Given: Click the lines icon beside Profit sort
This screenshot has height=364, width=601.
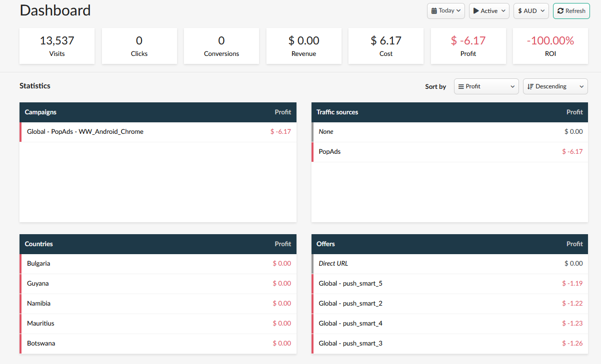Looking at the screenshot, I should click(461, 86).
